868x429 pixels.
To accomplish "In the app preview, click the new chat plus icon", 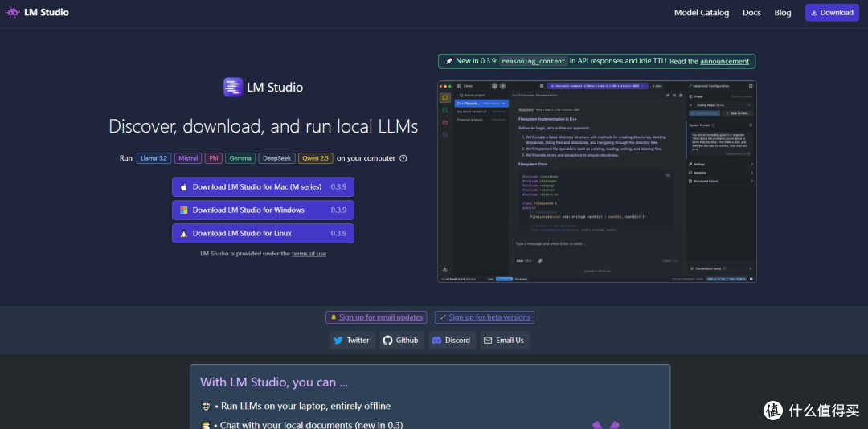I will tap(502, 86).
